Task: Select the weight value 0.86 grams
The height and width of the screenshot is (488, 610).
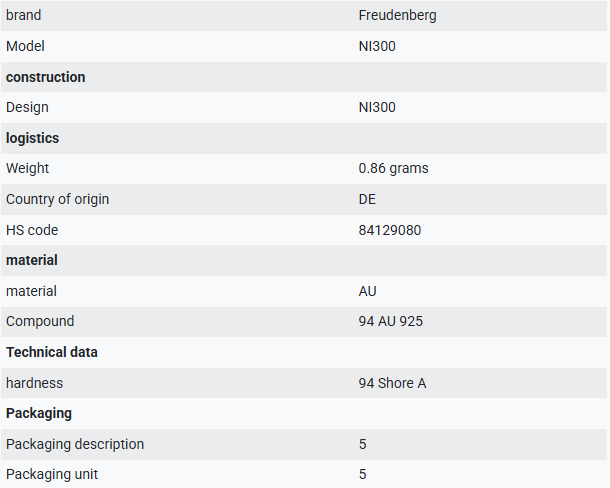Action: 393,168
